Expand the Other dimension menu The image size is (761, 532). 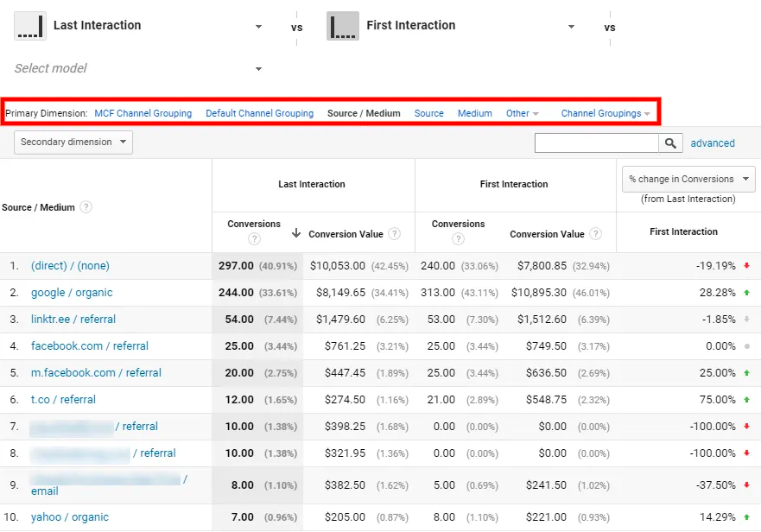pos(523,114)
